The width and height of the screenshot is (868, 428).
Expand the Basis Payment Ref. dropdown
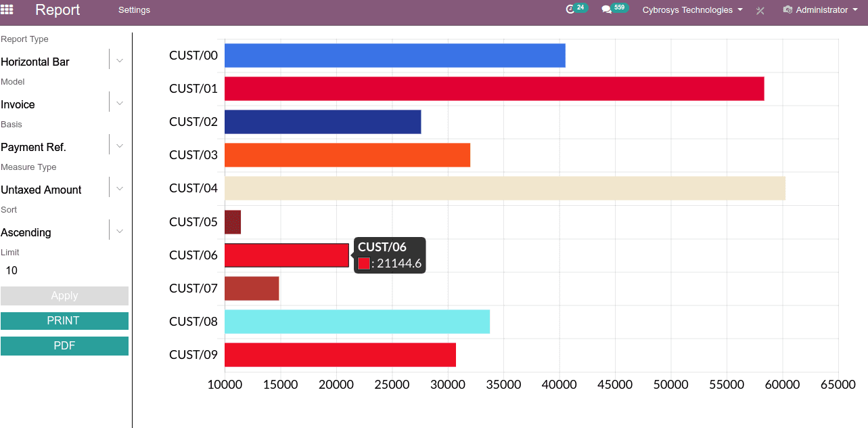(119, 146)
